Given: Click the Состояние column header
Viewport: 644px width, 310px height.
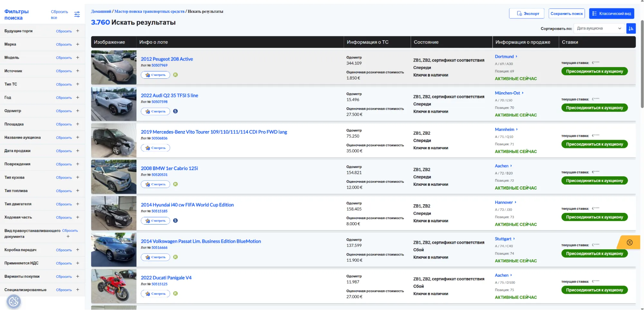Looking at the screenshot, I should click(x=426, y=42).
